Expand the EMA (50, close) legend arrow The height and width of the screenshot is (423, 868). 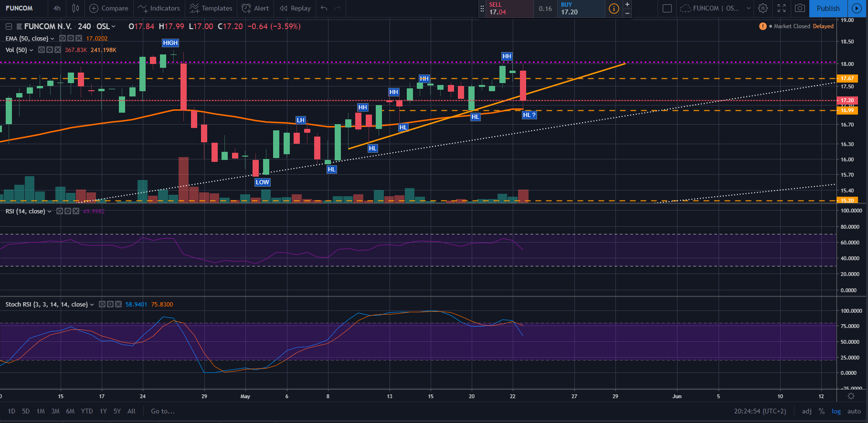click(52, 39)
